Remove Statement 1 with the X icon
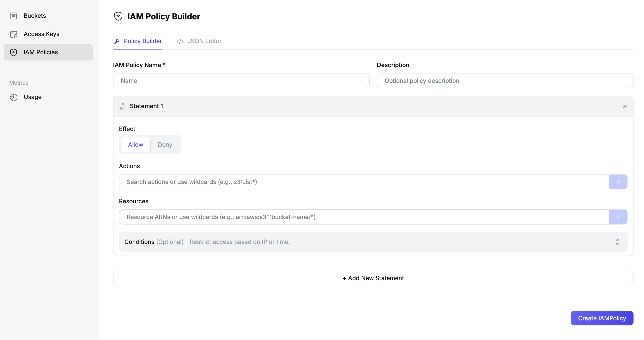 pyautogui.click(x=624, y=106)
